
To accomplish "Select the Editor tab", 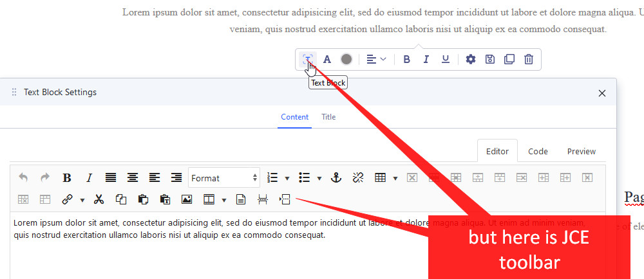I will click(497, 151).
